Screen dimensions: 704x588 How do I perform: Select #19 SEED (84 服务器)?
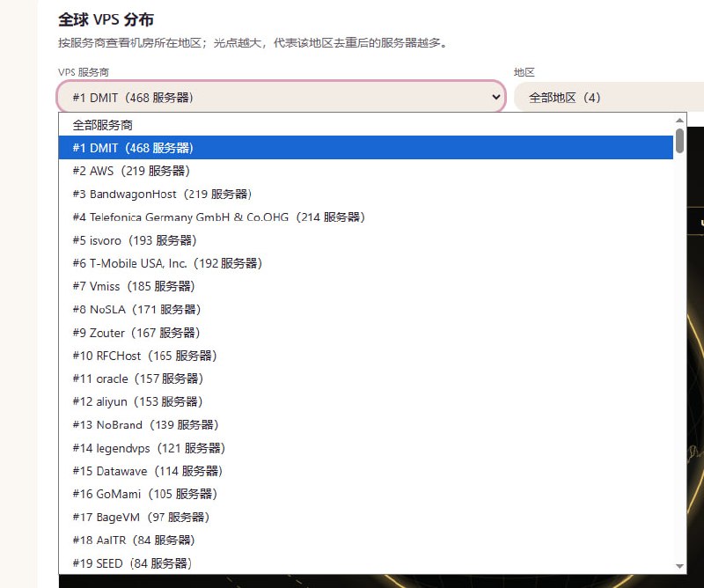click(x=365, y=562)
